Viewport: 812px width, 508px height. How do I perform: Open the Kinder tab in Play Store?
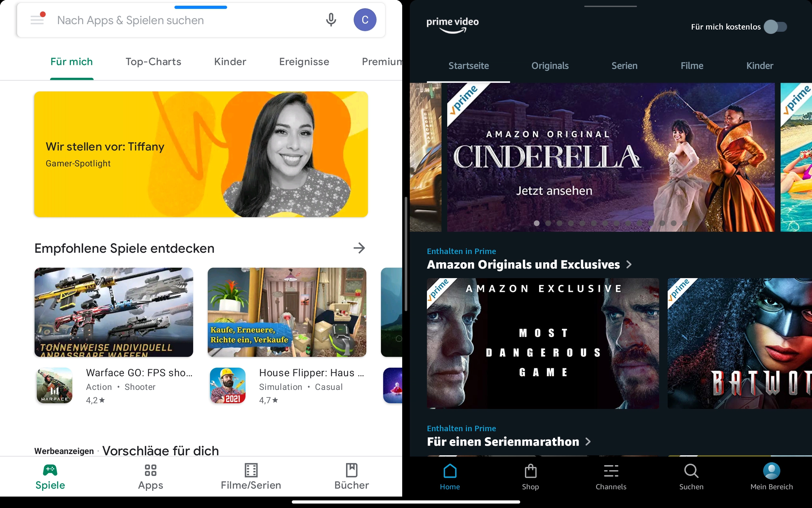point(230,62)
